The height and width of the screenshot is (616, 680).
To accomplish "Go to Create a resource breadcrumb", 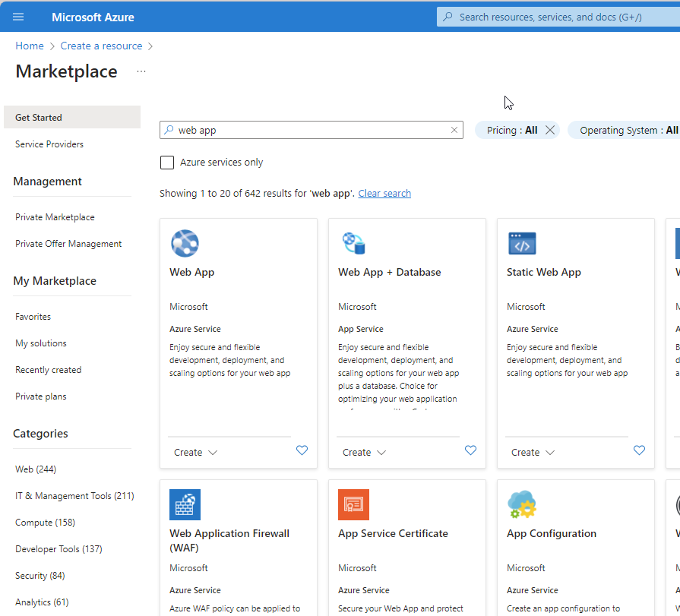I will point(101,46).
